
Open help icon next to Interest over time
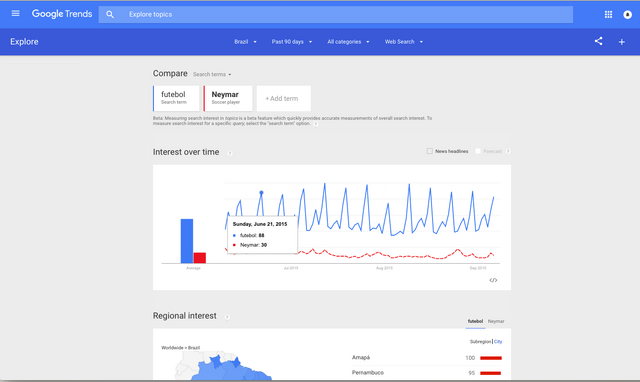tap(230, 153)
